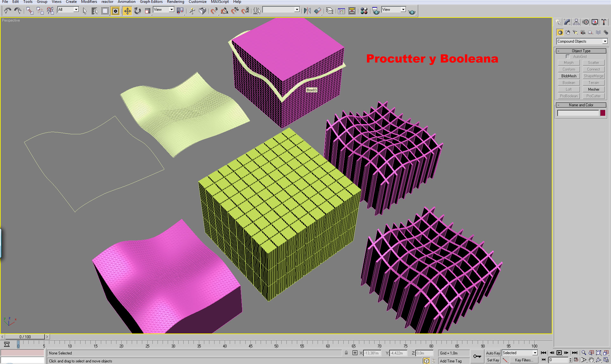
Task: Click the Lights category icon
Action: coord(575,32)
